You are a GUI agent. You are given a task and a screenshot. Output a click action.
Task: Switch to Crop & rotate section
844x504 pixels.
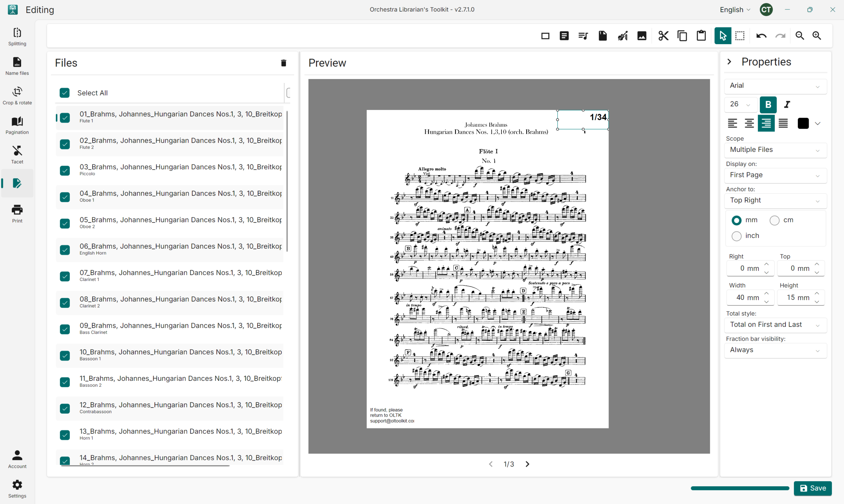point(17,96)
